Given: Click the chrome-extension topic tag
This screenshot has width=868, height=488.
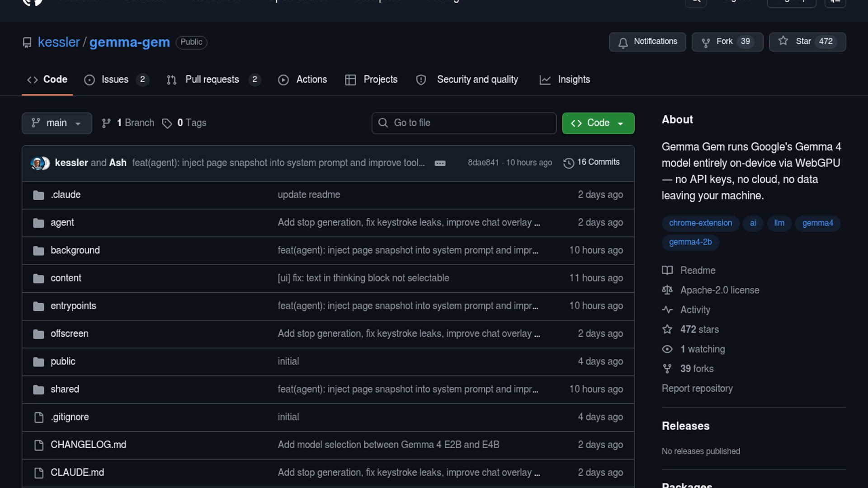Looking at the screenshot, I should tap(700, 223).
